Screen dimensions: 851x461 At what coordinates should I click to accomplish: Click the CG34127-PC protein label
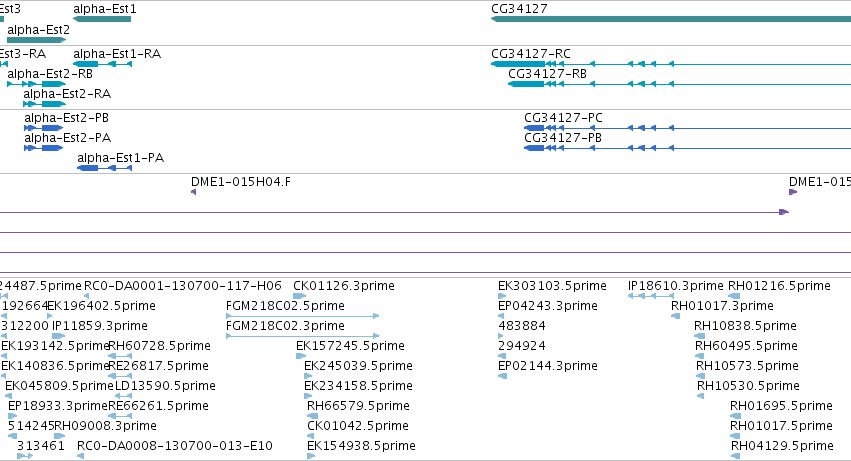pos(563,118)
